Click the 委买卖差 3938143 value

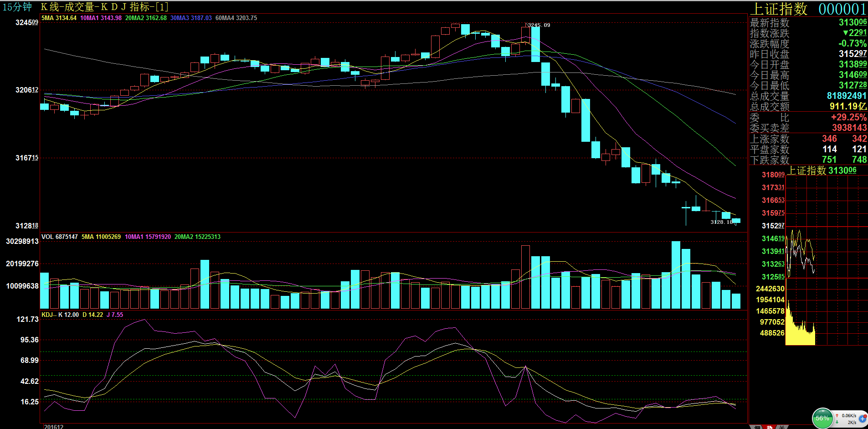[849, 128]
